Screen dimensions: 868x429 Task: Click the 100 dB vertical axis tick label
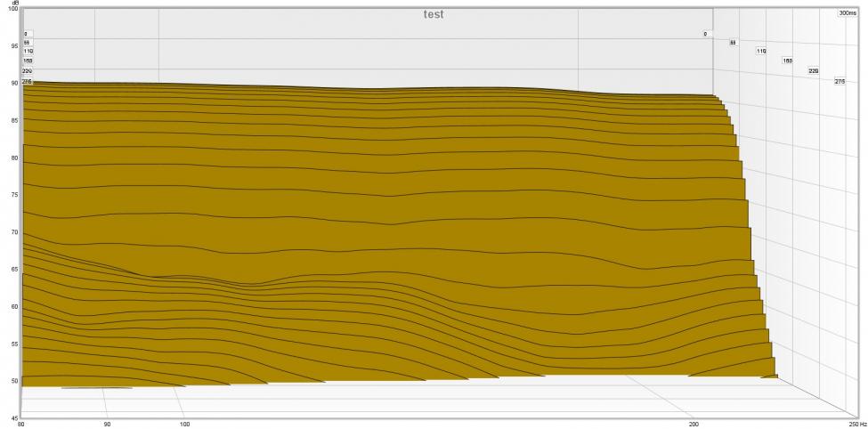(x=13, y=8)
